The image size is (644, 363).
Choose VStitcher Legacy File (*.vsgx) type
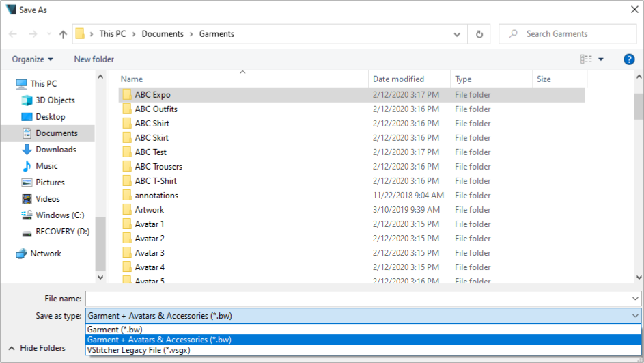coord(363,350)
